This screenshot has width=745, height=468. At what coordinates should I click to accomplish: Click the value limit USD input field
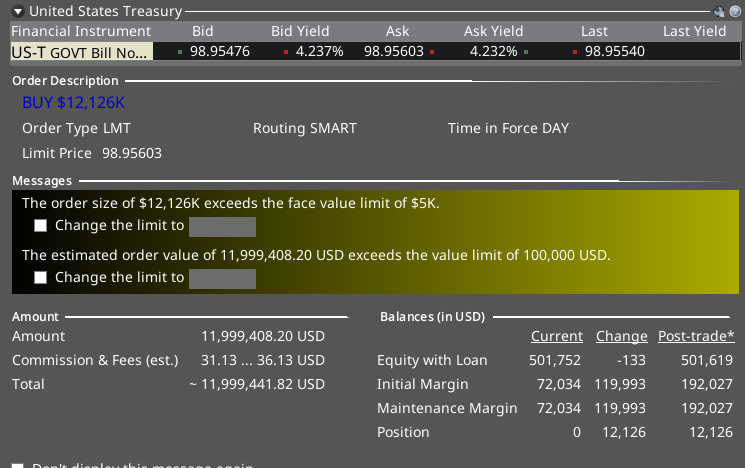pyautogui.click(x=222, y=279)
